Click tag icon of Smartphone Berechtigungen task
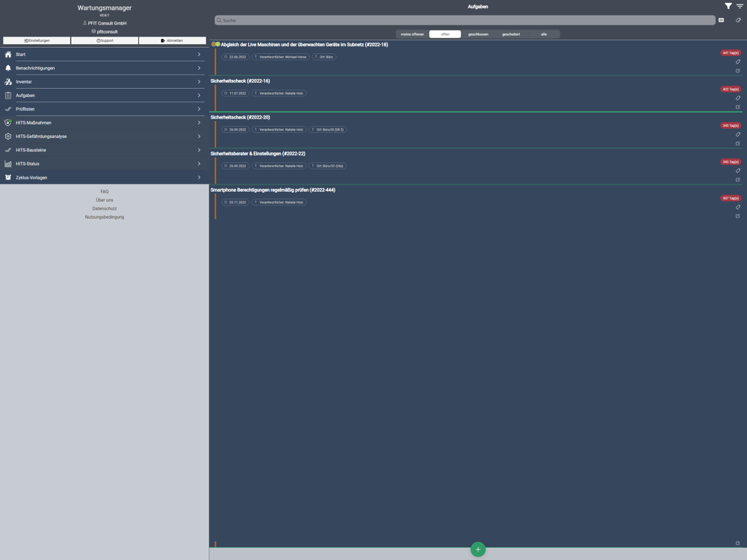The image size is (747, 560). click(738, 207)
